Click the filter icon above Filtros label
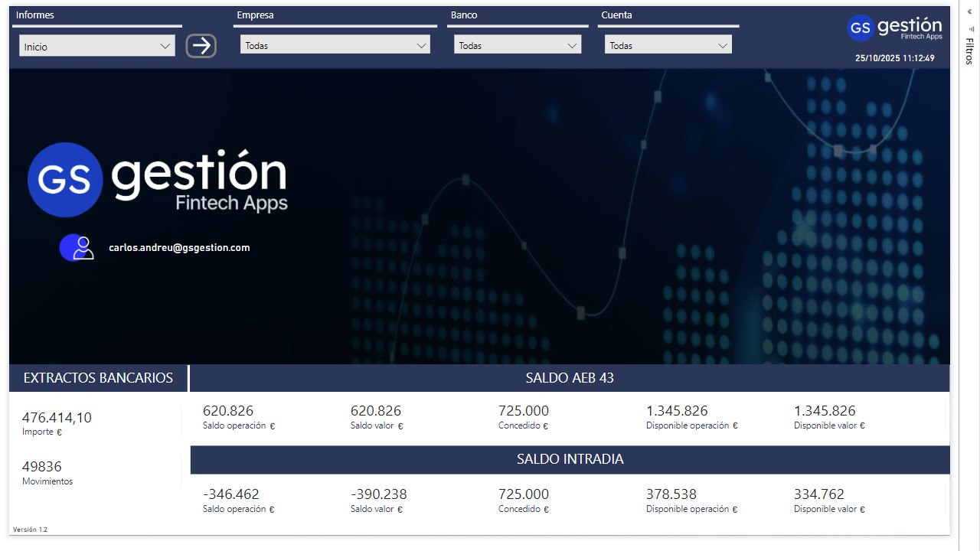 tap(971, 28)
